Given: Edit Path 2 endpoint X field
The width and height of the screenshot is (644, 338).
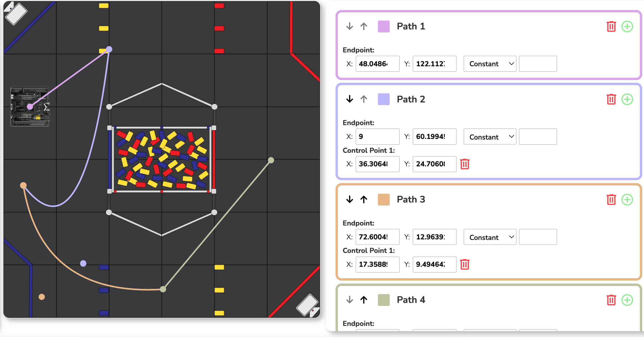Looking at the screenshot, I should (x=377, y=137).
